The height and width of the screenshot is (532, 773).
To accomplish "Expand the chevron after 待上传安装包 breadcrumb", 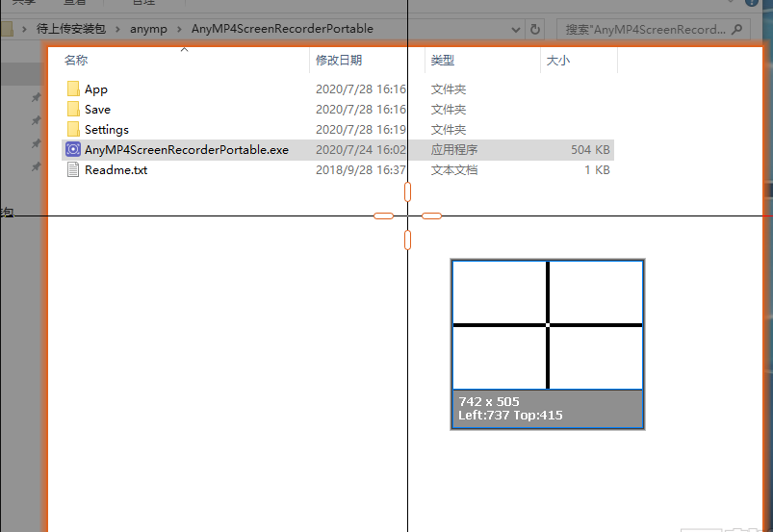I will point(117,29).
